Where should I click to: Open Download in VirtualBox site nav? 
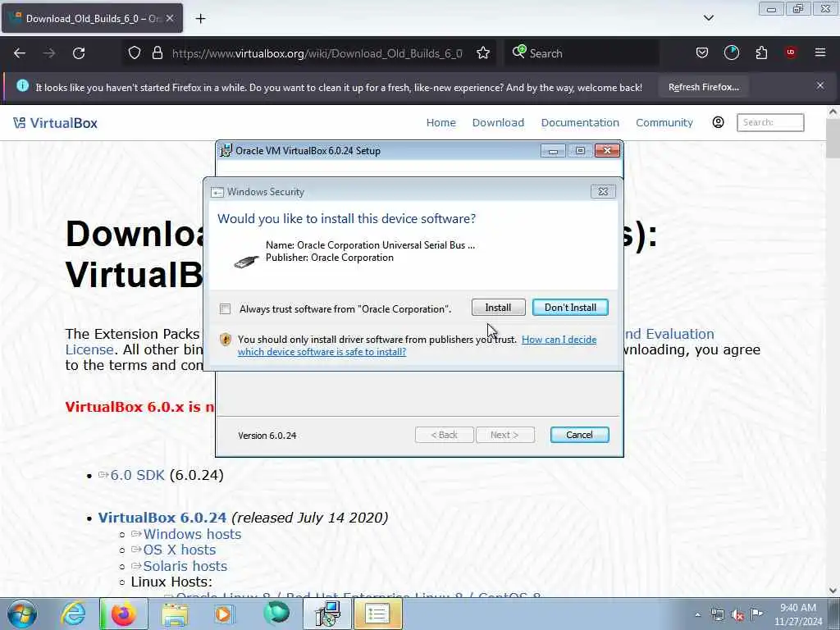coord(498,123)
